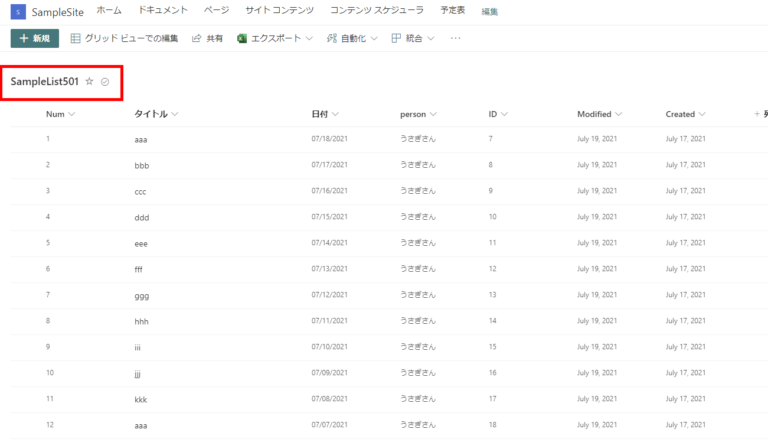This screenshot has height=442, width=768.
Task: Click the status circle icon beside SampleList501
Action: click(105, 82)
